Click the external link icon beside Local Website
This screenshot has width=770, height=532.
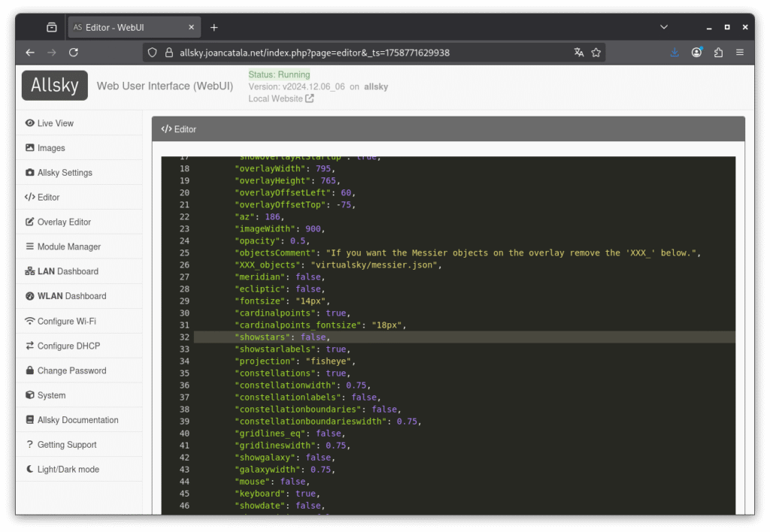(x=310, y=98)
